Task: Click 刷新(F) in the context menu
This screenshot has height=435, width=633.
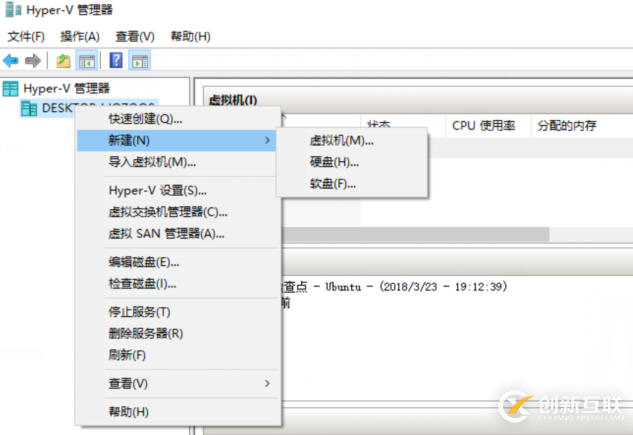Action: (x=177, y=355)
